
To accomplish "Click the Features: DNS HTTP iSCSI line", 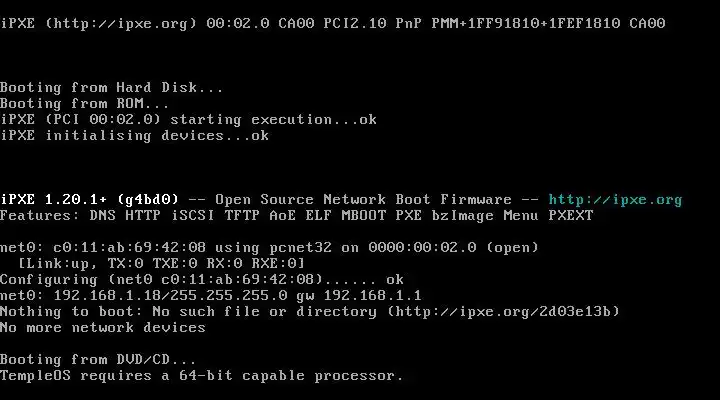I will point(297,216).
